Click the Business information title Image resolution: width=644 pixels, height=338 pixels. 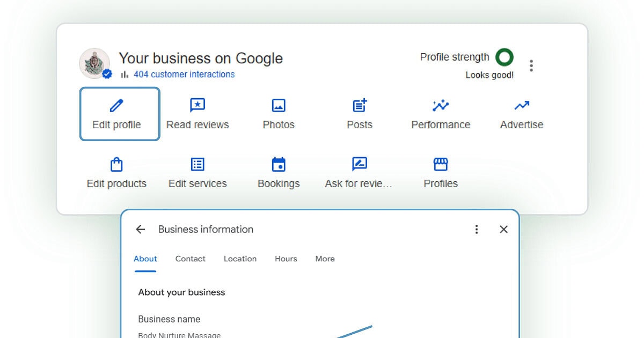(206, 230)
